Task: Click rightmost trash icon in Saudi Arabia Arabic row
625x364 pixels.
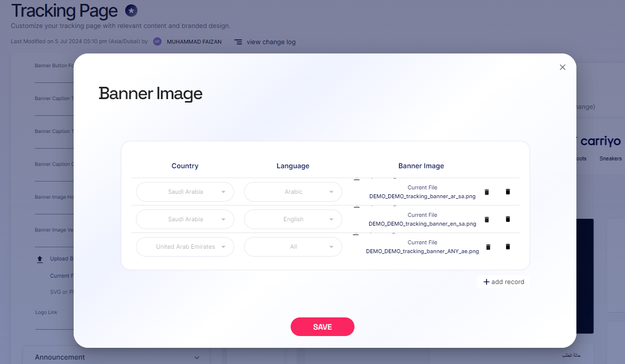Action: pyautogui.click(x=508, y=192)
